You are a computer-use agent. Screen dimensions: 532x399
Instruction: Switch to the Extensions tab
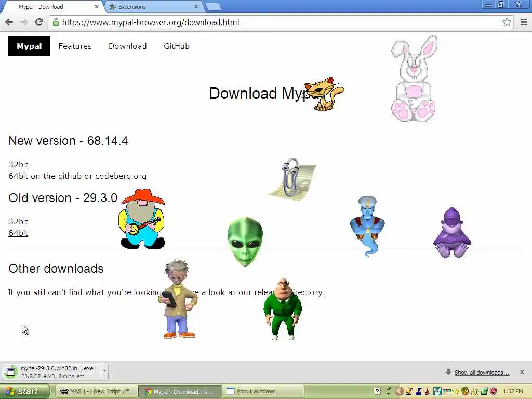(x=153, y=7)
